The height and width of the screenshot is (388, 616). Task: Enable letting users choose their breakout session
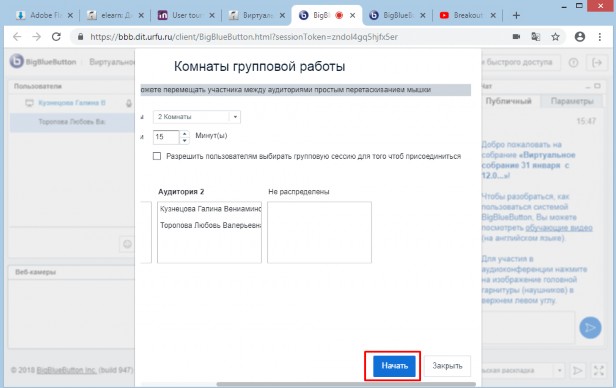coord(157,156)
